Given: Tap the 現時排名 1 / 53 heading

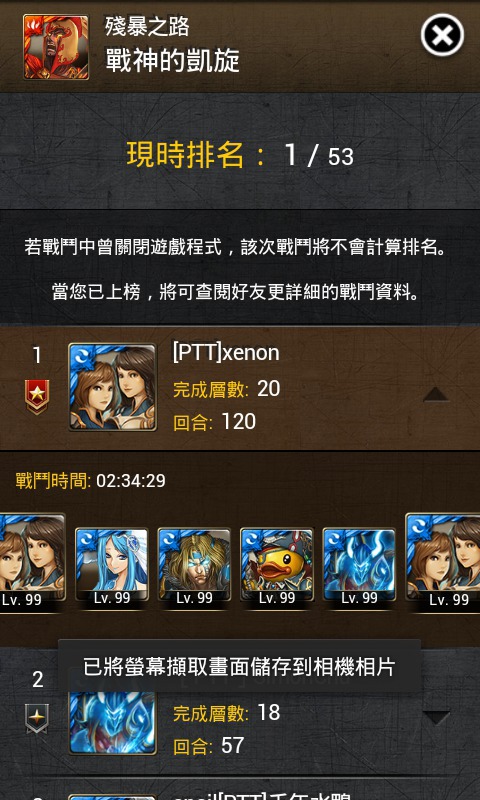Looking at the screenshot, I should (x=240, y=155).
